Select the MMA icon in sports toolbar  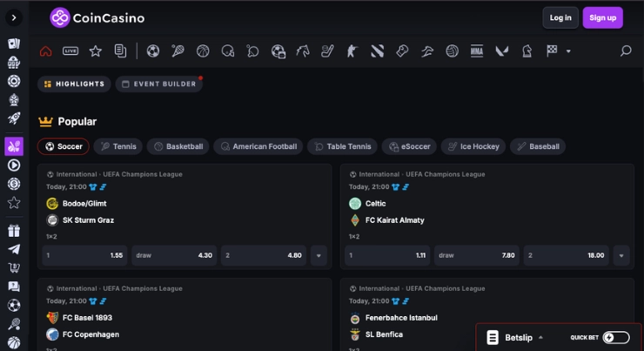(476, 51)
